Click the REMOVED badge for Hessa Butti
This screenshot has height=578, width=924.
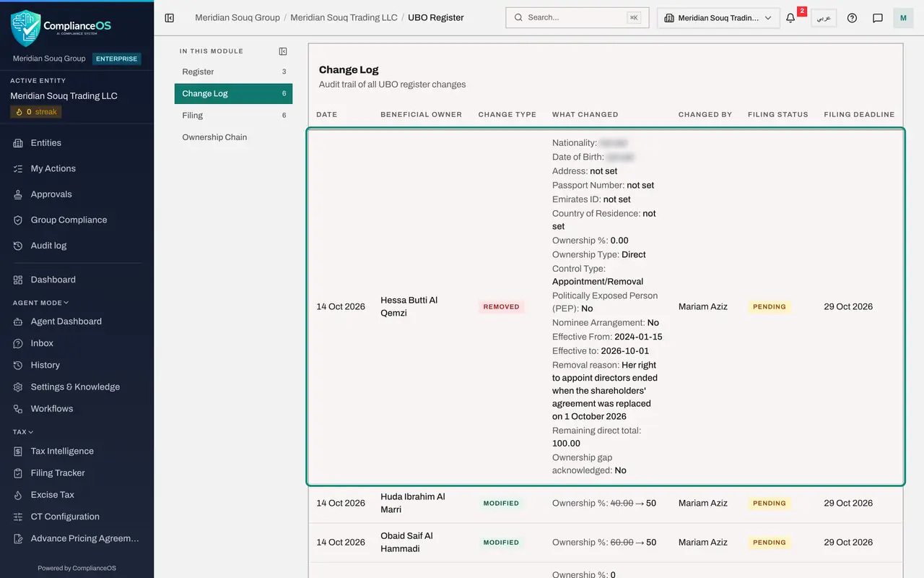point(502,307)
